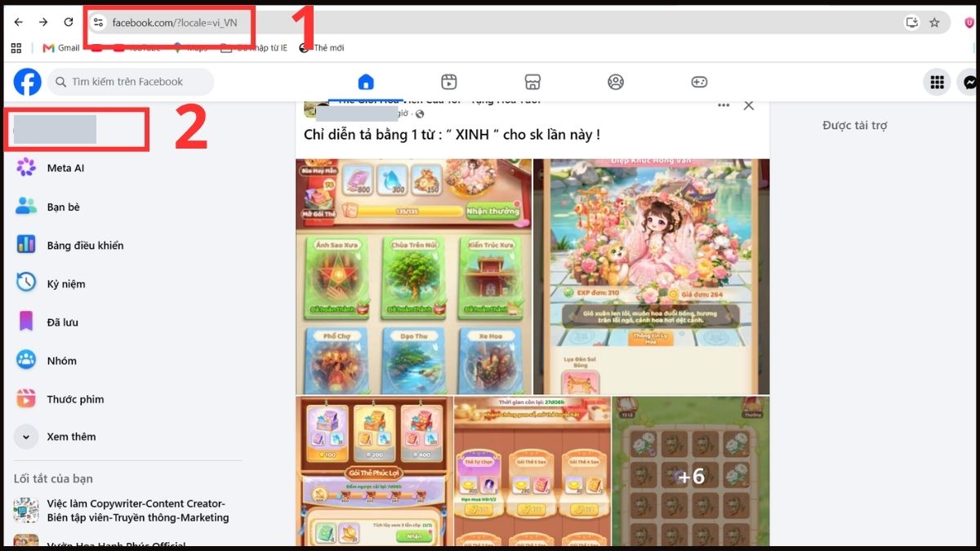Image resolution: width=980 pixels, height=551 pixels.
Task: Open the Facebook Marketplace tab
Action: point(532,82)
